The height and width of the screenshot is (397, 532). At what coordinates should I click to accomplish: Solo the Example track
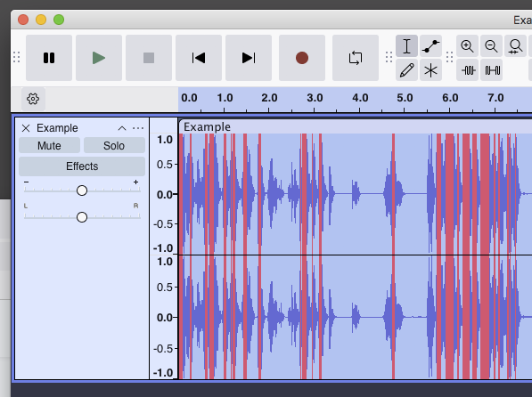(x=114, y=145)
